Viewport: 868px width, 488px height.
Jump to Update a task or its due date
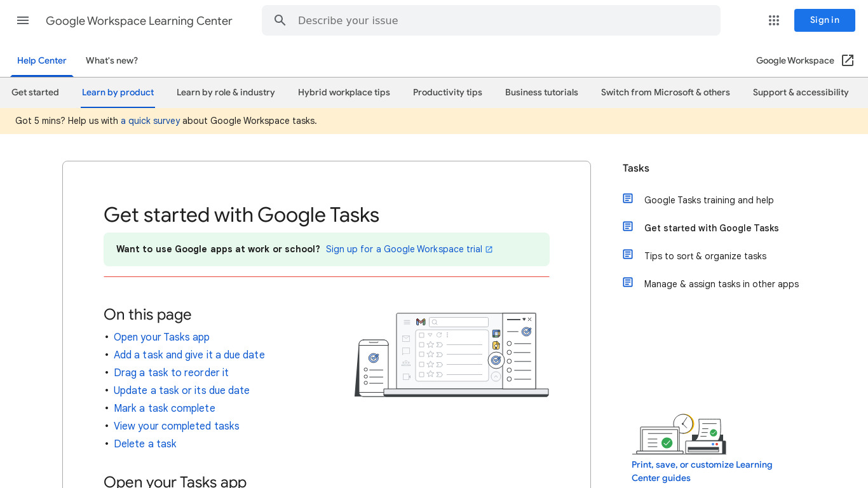(182, 390)
